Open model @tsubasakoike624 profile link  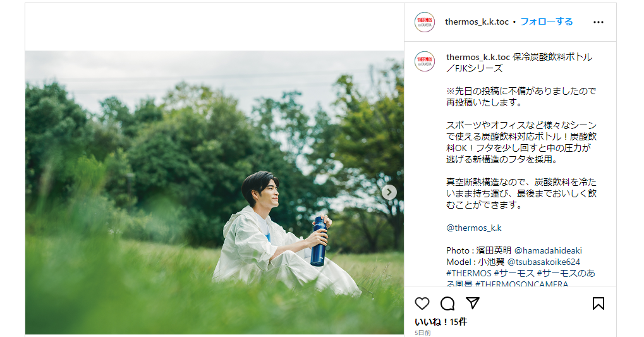(544, 262)
